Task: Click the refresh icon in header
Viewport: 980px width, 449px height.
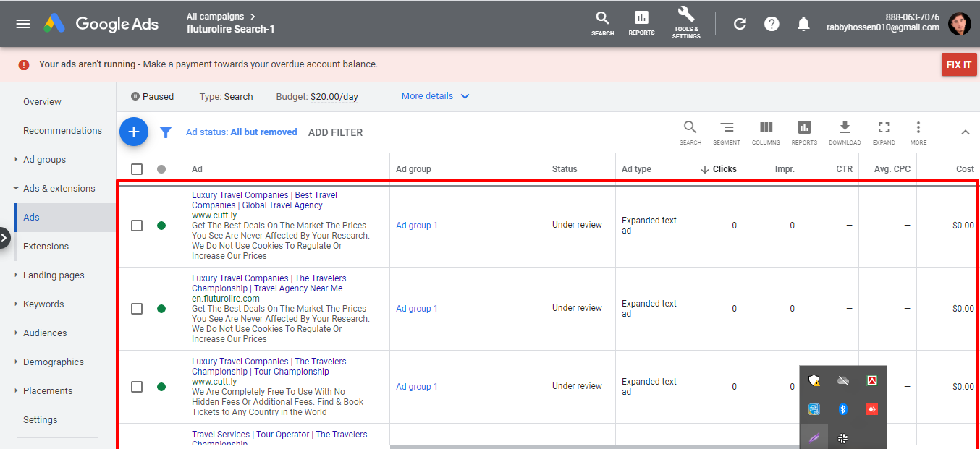Action: click(740, 24)
